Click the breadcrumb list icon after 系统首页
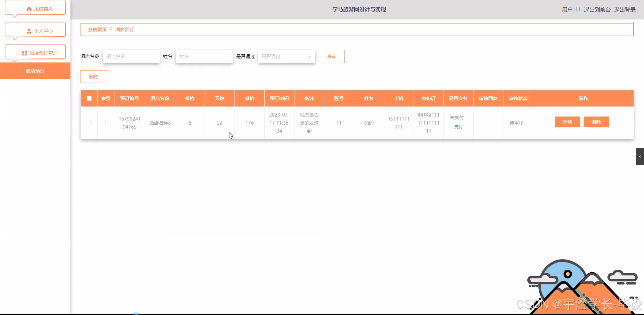 pos(110,30)
